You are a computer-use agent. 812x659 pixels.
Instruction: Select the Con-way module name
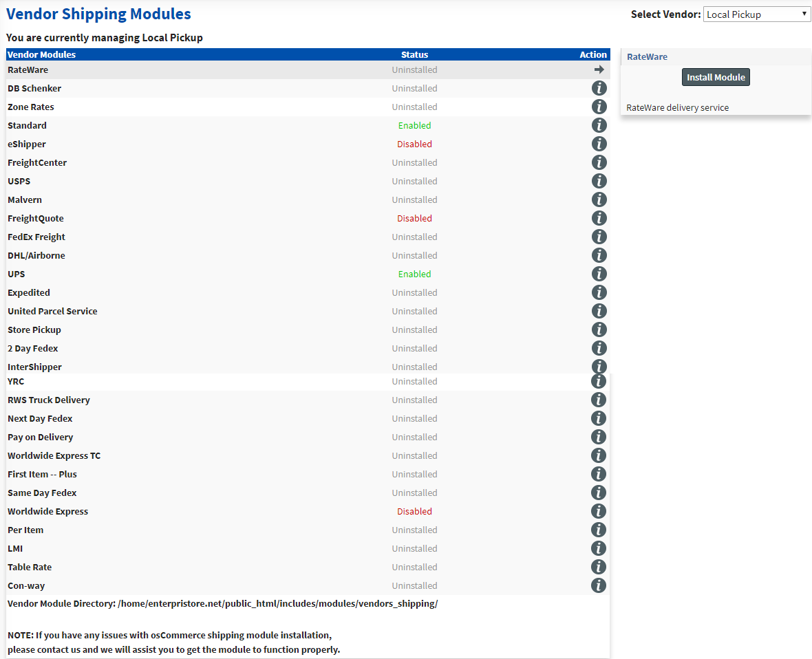[26, 586]
